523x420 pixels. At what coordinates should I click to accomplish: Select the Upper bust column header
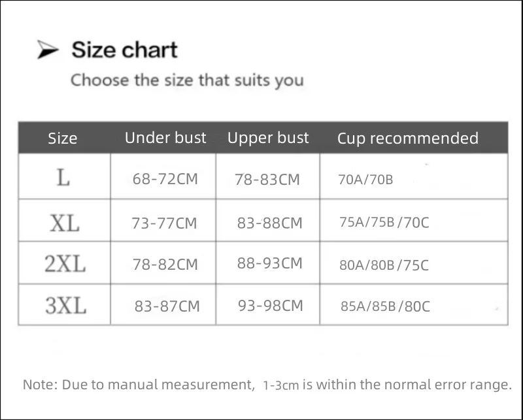pos(268,138)
